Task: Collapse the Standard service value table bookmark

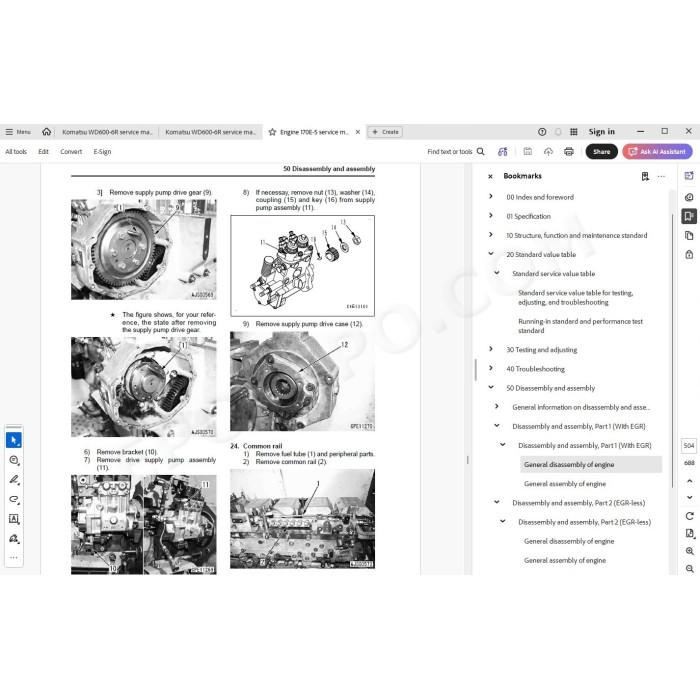Action: pos(497,273)
